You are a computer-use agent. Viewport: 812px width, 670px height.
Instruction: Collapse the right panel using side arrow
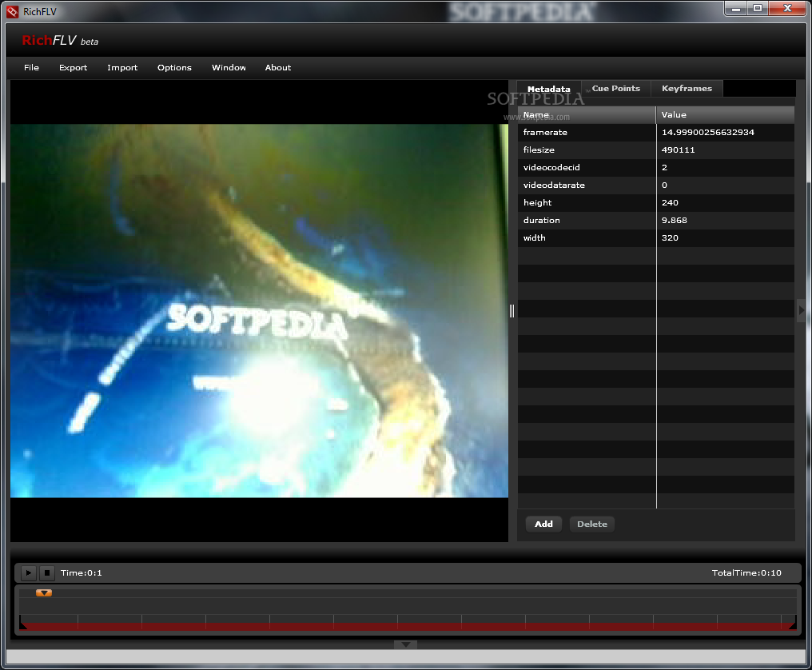pyautogui.click(x=801, y=310)
